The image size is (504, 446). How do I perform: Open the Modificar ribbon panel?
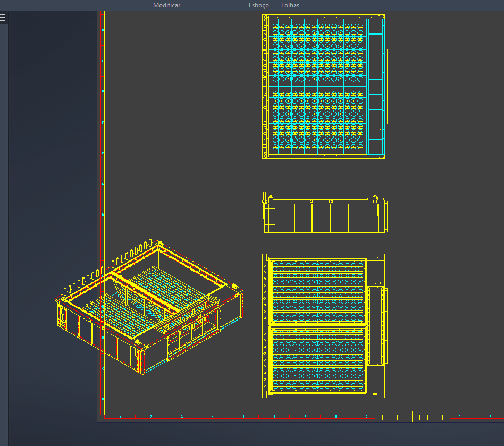(166, 5)
